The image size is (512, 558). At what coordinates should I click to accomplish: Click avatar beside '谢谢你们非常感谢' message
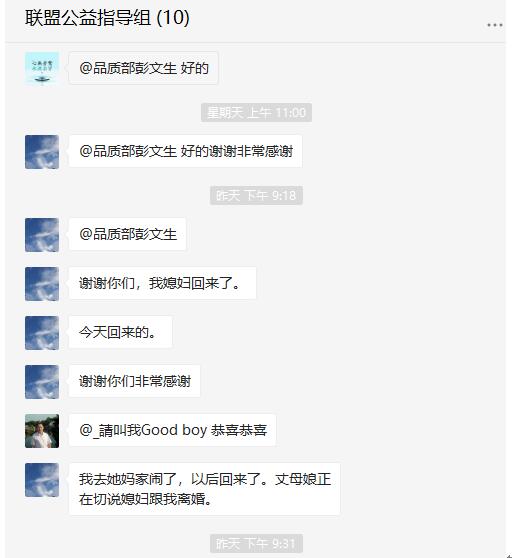[x=42, y=382]
